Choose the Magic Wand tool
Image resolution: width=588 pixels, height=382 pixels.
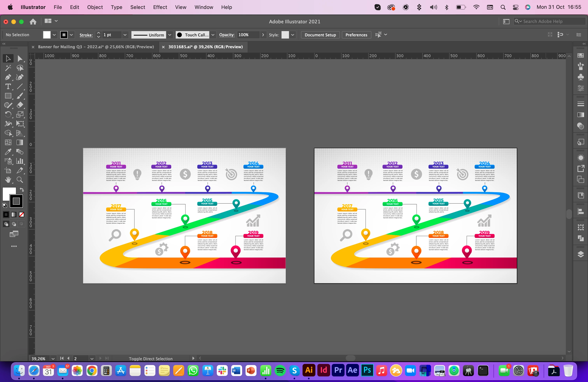pos(8,68)
